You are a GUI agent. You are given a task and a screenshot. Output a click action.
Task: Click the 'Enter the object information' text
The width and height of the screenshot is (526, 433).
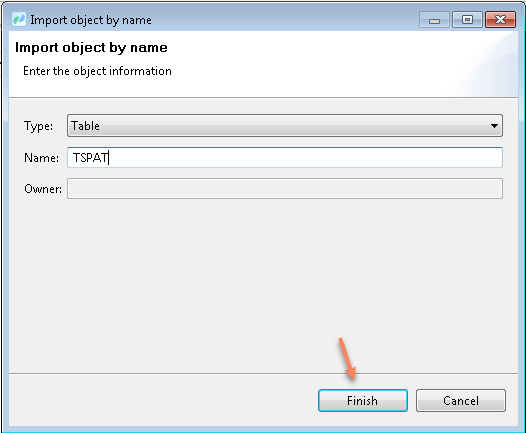coord(97,71)
